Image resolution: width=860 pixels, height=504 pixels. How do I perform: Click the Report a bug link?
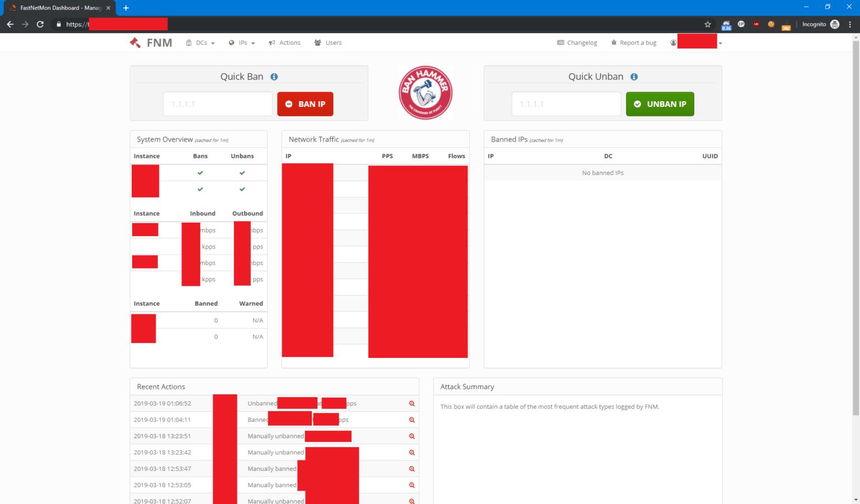[634, 43]
